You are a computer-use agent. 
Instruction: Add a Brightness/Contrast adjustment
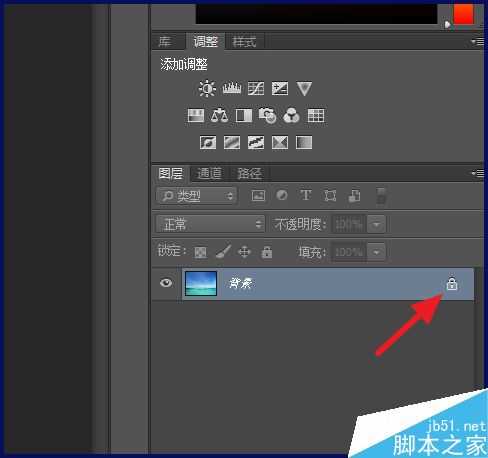(x=207, y=88)
